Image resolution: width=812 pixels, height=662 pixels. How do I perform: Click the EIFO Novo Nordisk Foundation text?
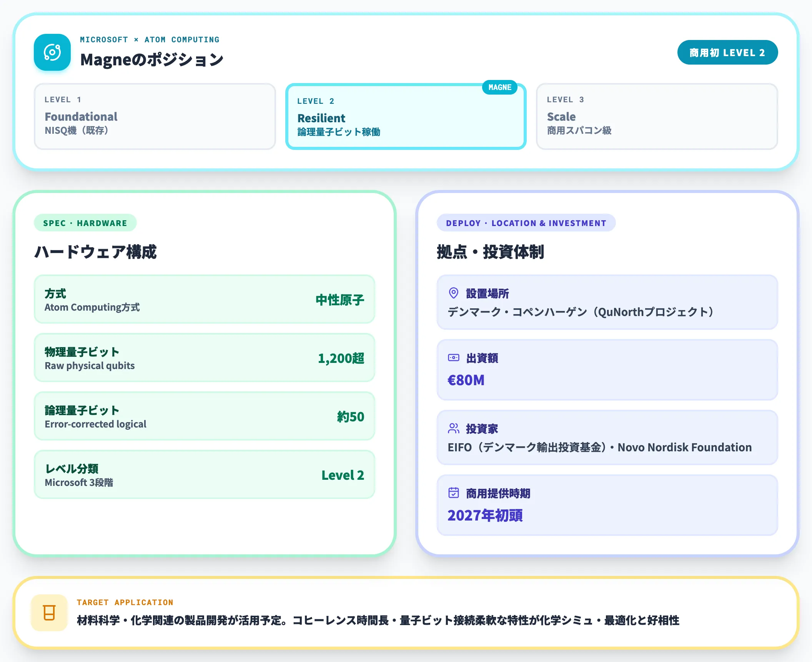[x=600, y=447]
